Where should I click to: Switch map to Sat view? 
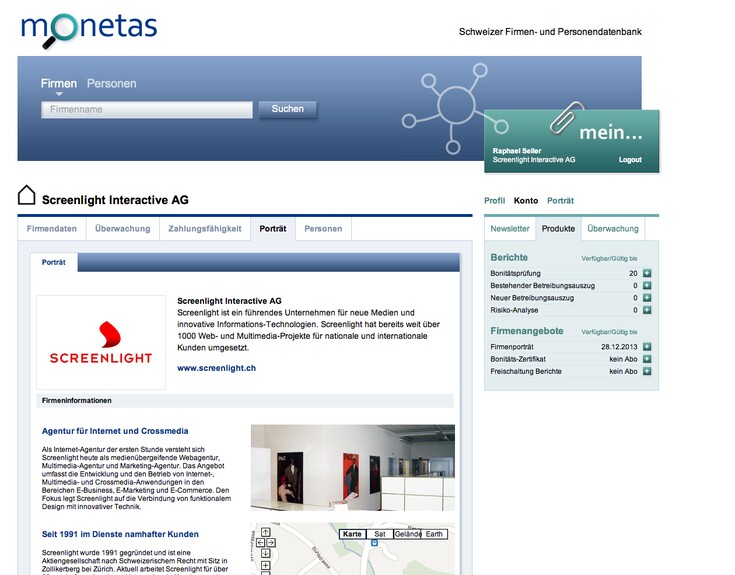pos(379,534)
